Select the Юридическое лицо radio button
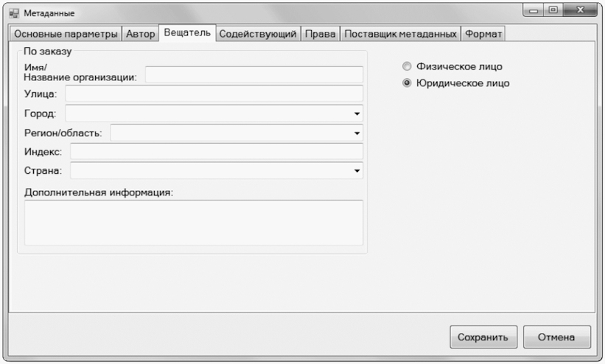Image resolution: width=605 pixels, height=364 pixels. (407, 83)
